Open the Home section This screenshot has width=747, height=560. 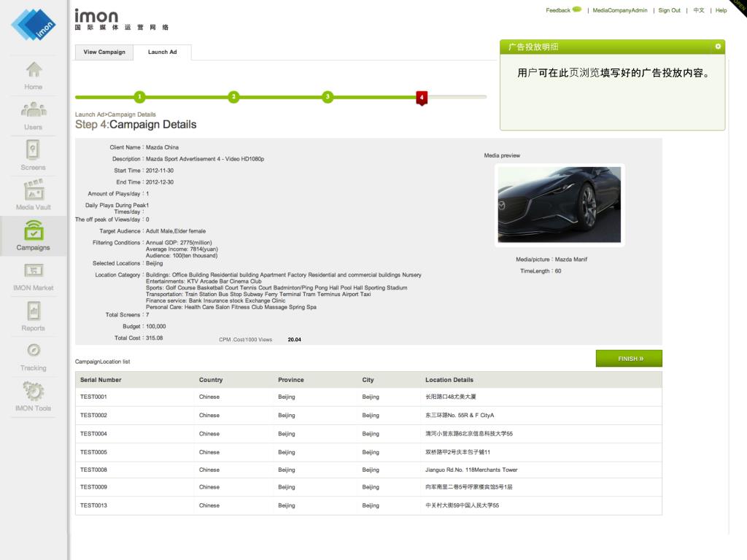(x=34, y=76)
